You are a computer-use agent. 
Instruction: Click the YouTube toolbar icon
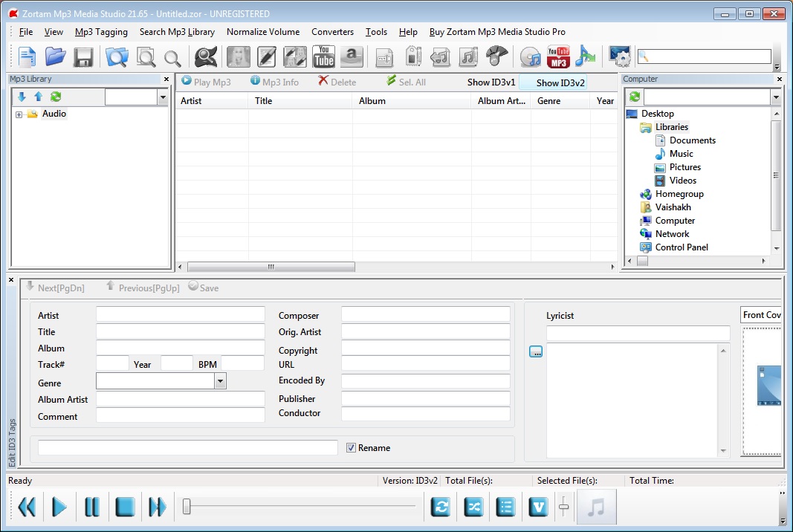323,56
